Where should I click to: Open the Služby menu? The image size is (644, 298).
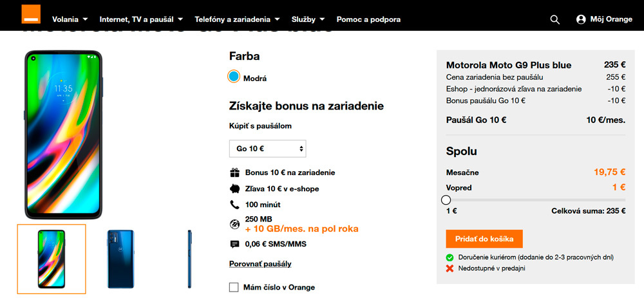[x=308, y=19]
